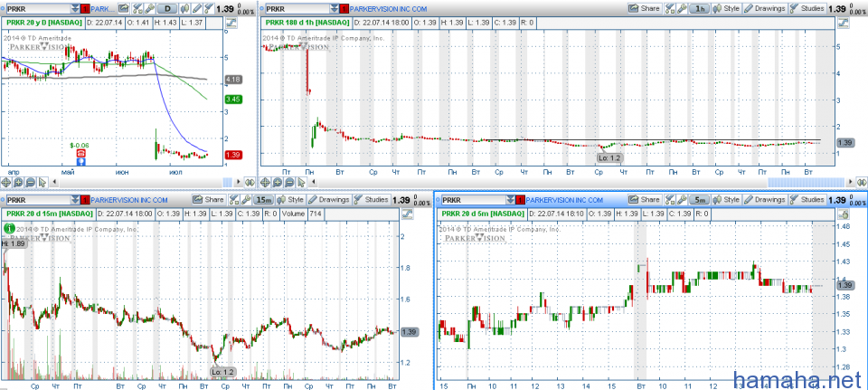Open Style candle icon in daily chart panel
Screen dimensions: 868x390
coord(185,8)
